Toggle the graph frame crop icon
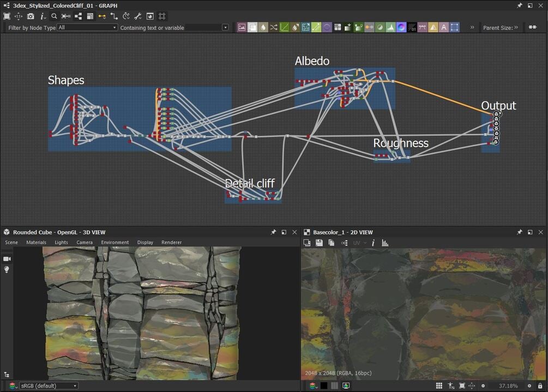This screenshot has height=392, width=548. [x=162, y=16]
